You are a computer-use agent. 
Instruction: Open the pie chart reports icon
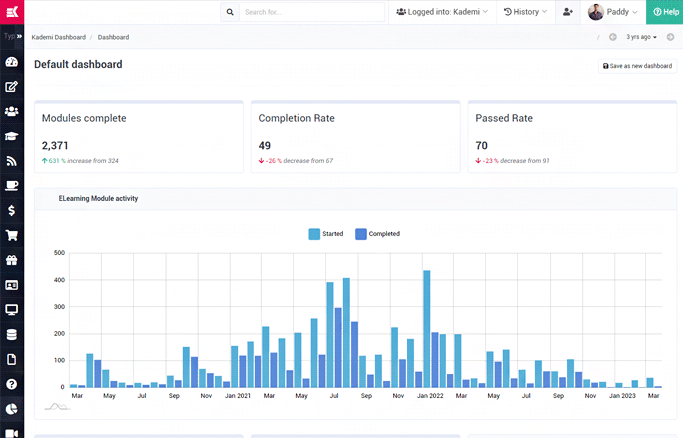[12, 409]
